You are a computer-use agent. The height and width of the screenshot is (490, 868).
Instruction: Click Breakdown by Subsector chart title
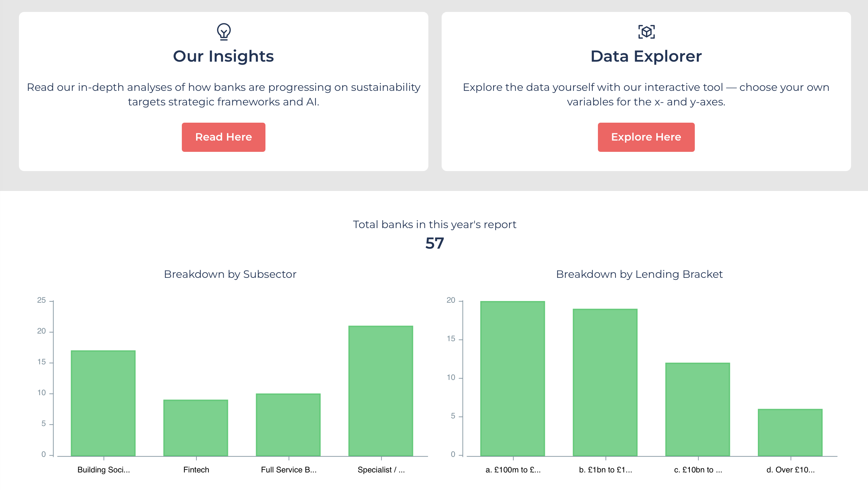click(x=230, y=274)
